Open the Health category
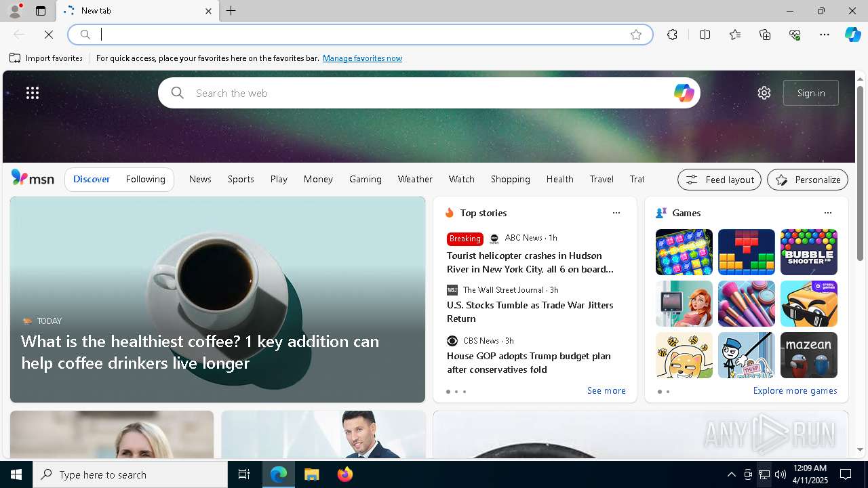The image size is (868, 488). [x=560, y=179]
